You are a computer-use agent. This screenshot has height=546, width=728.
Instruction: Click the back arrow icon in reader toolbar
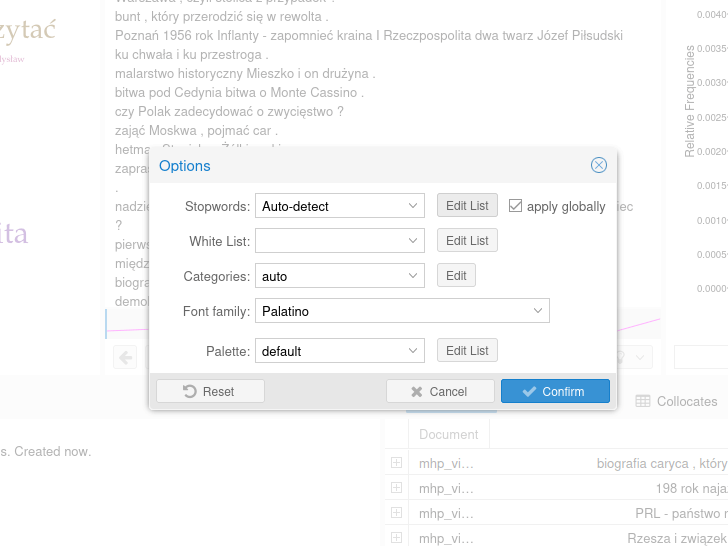(125, 357)
